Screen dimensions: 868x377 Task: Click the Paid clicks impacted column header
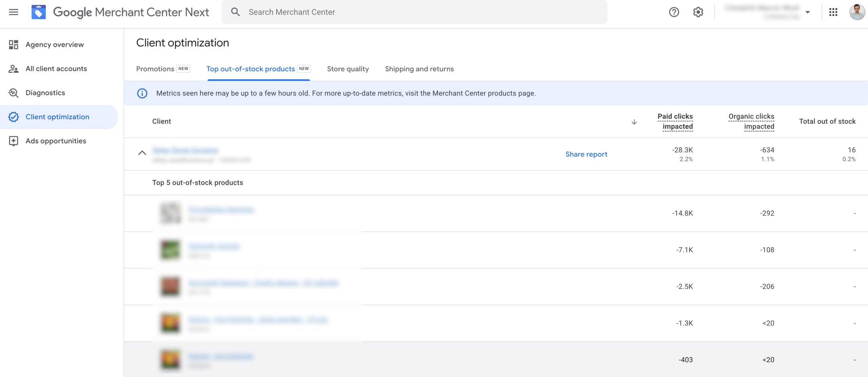pyautogui.click(x=675, y=121)
